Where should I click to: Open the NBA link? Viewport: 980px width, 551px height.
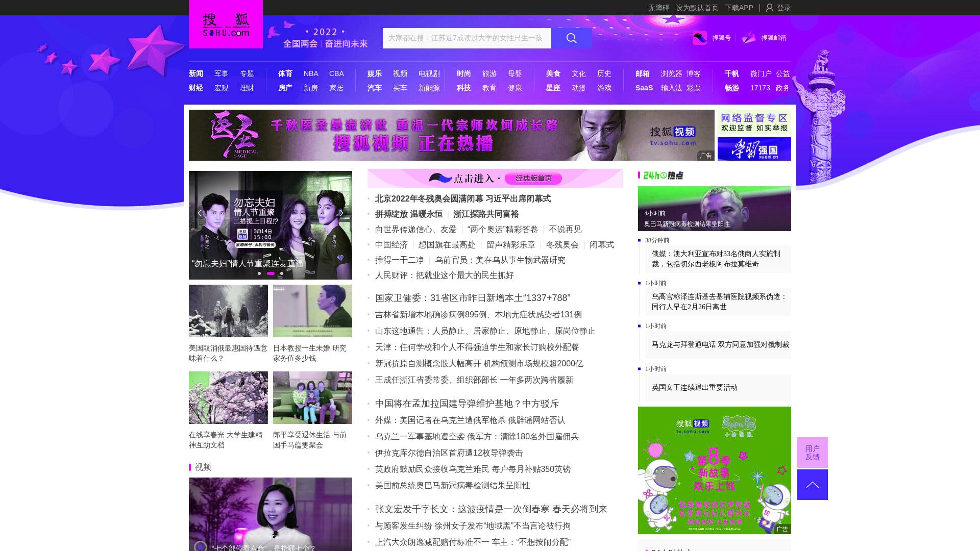tap(311, 73)
